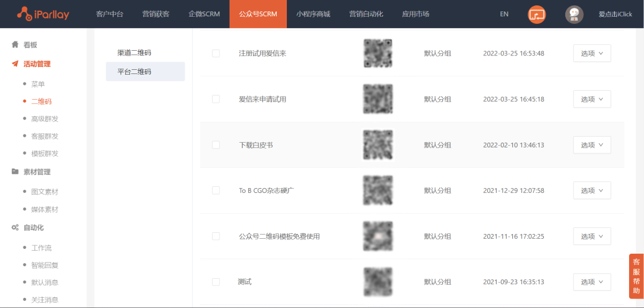644x308 pixels.
Task: Click the 爱点击iClick account name
Action: (x=615, y=14)
